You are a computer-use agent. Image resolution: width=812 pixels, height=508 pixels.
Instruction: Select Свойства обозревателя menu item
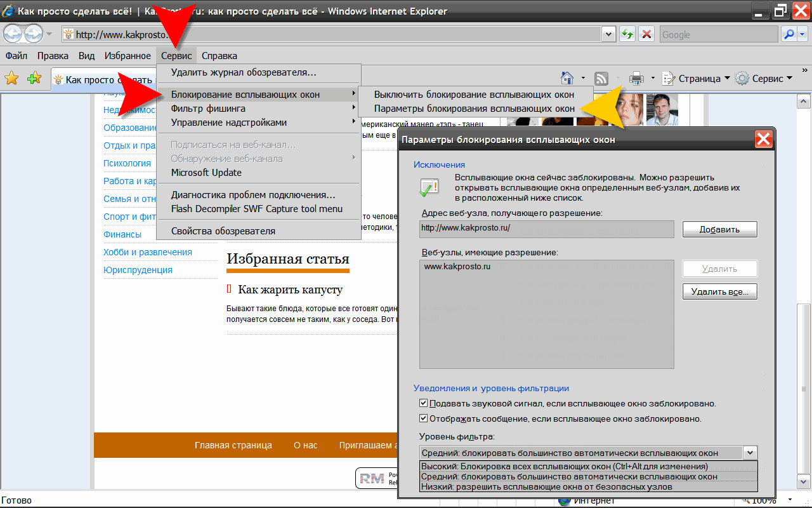coord(259,231)
